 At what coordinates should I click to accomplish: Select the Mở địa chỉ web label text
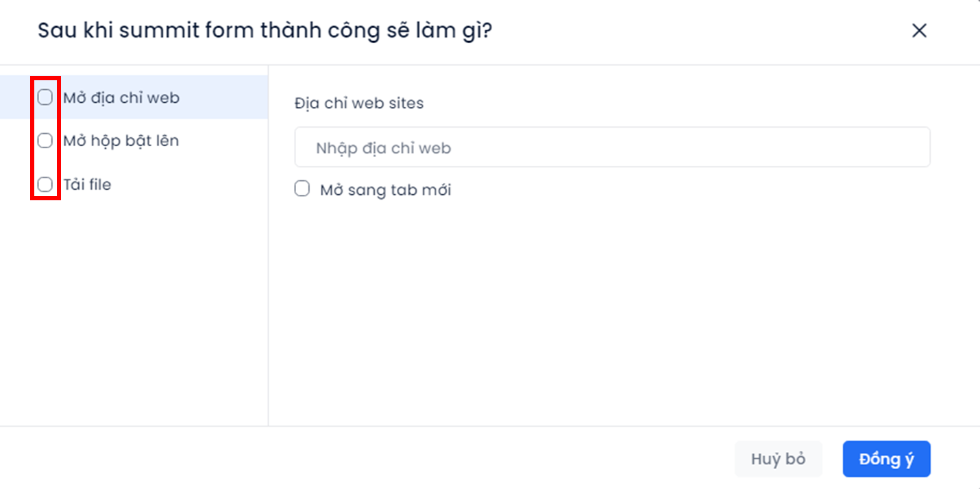pos(121,97)
